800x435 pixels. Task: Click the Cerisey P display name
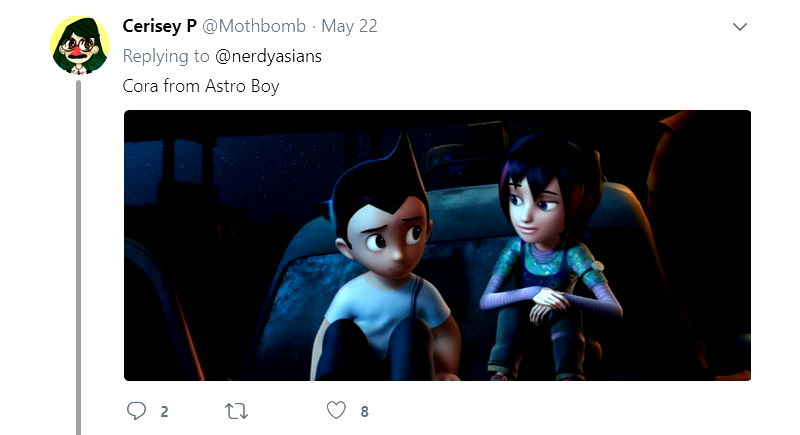[159, 26]
